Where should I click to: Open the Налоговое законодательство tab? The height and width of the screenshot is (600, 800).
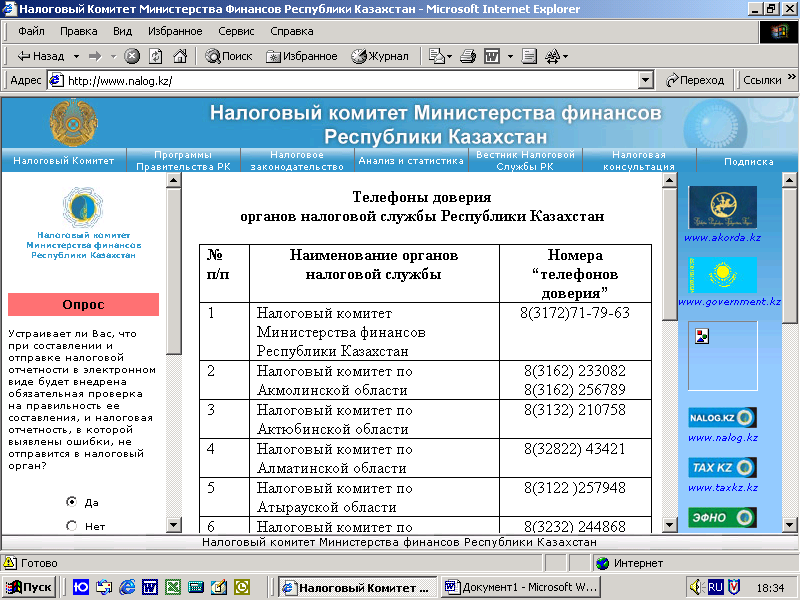[x=297, y=161]
